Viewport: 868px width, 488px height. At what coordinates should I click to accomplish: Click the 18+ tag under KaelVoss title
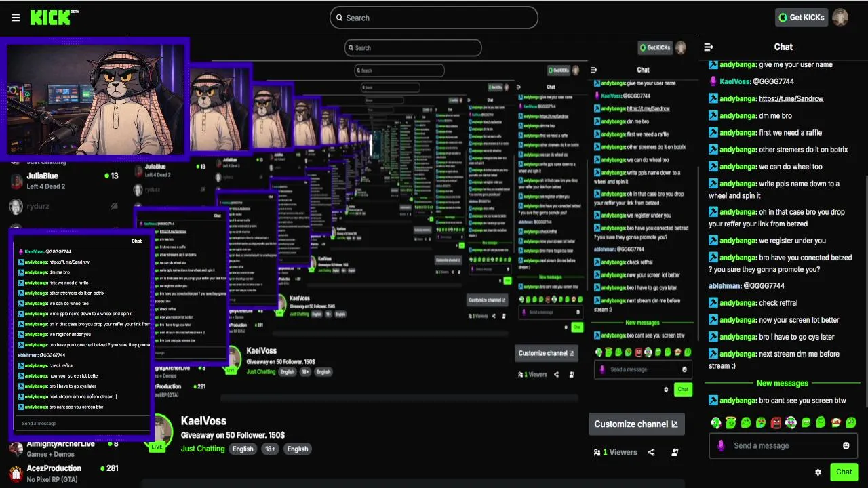point(269,449)
